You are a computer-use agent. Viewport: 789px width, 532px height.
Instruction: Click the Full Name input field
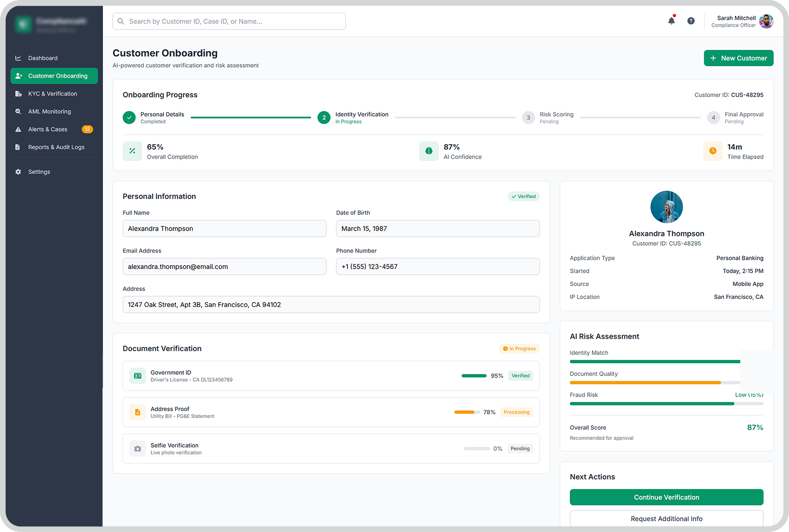[x=224, y=228]
